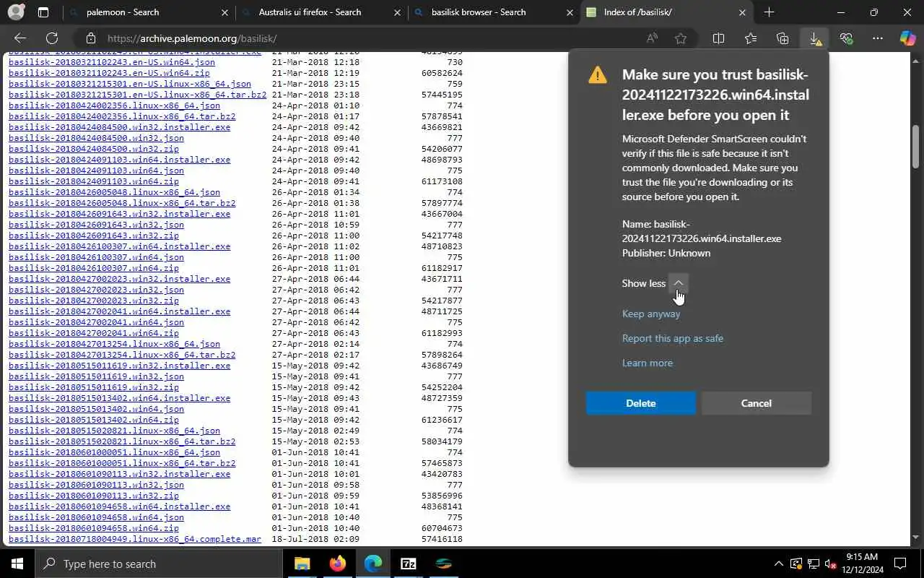
Task: Open the tray icon right of the hidden icons chevron
Action: [x=796, y=564]
